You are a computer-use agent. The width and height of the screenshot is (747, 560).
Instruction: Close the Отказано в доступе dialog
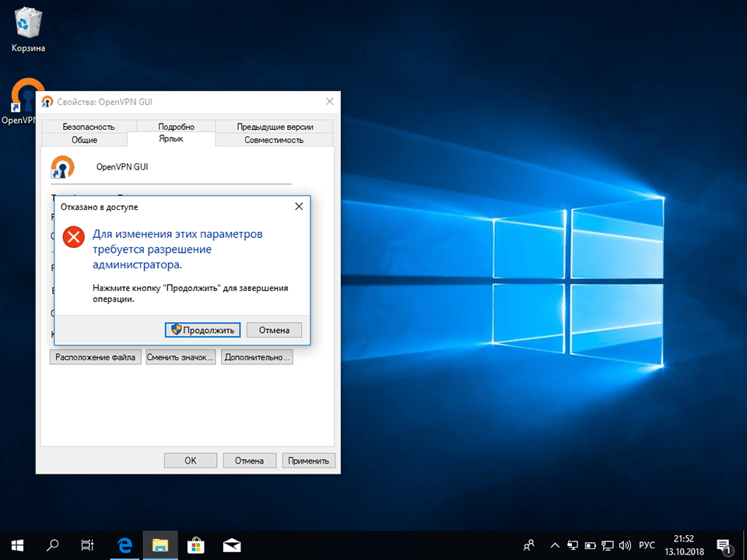(299, 207)
